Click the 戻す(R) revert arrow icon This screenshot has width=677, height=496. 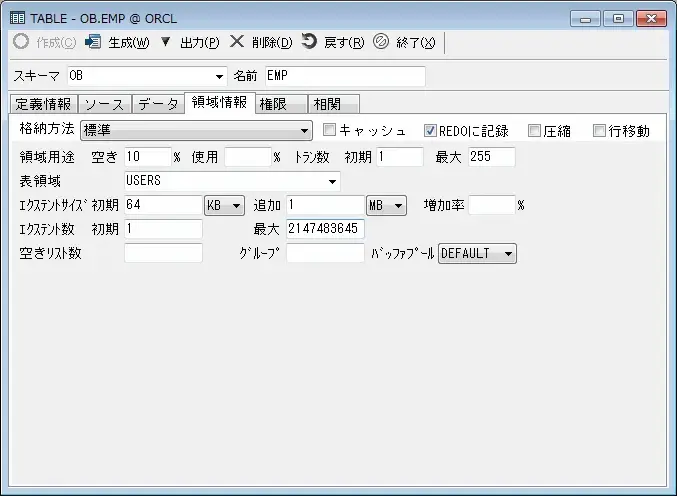point(309,41)
